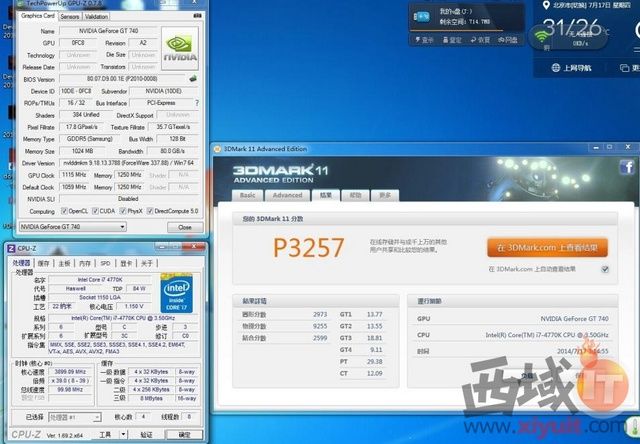
Task: Click the 3DMark physics score value 9255
Action: click(x=320, y=326)
